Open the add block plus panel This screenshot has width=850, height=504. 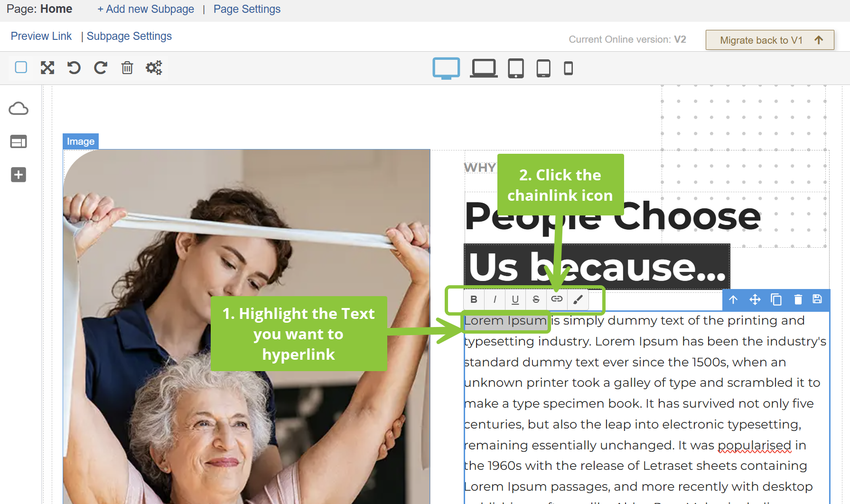(19, 175)
